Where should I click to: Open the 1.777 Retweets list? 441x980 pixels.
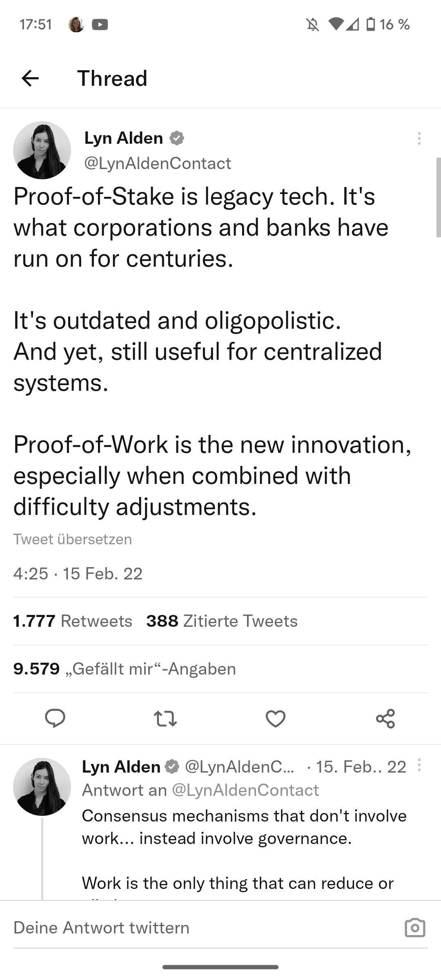click(x=73, y=621)
